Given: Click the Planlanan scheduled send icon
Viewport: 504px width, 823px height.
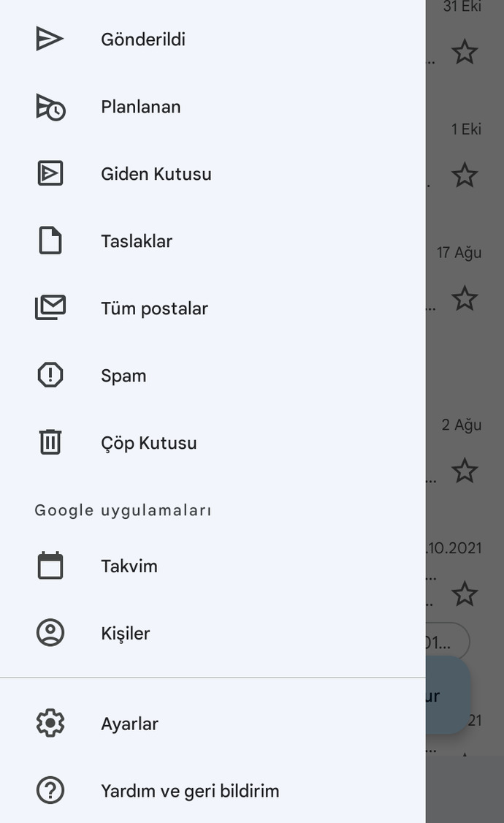Looking at the screenshot, I should pos(50,107).
